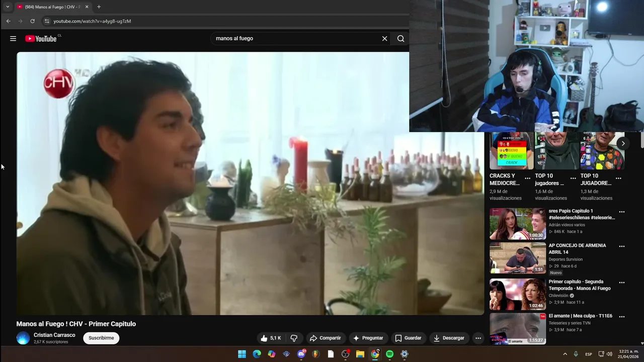644x362 pixels.
Task: Save the video with Guardar
Action: click(x=408, y=338)
